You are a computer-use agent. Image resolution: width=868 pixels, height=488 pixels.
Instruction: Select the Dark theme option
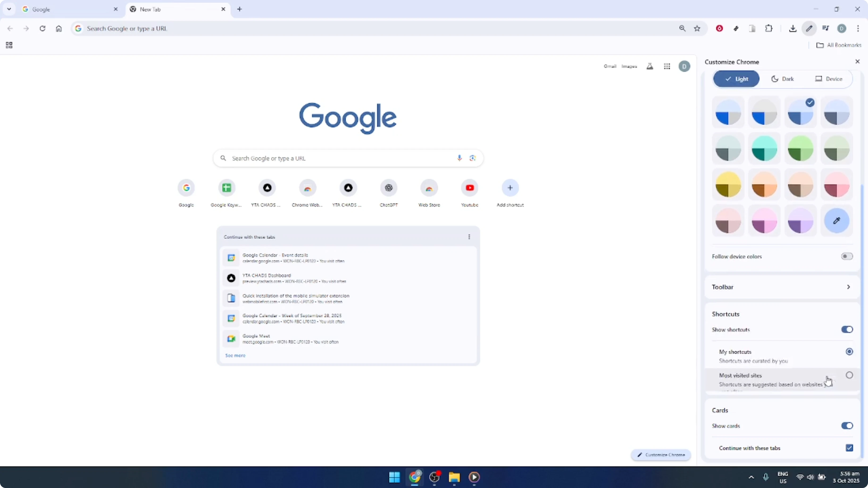(782, 79)
